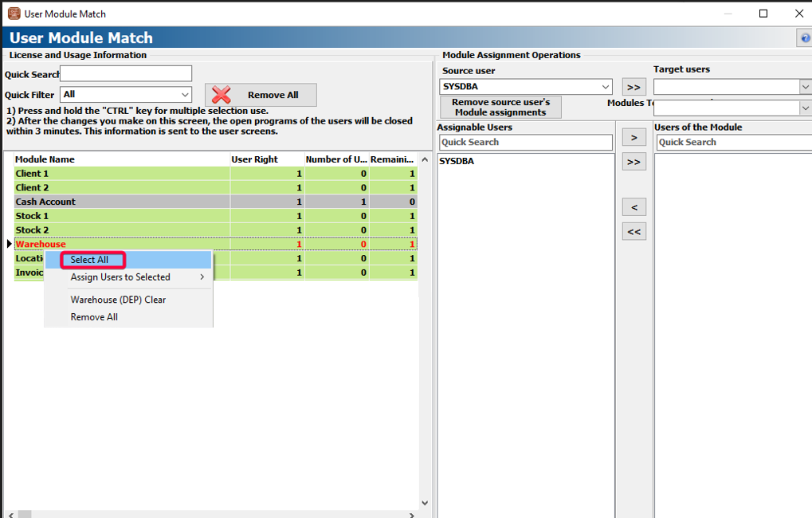Remove selected user with left arrow
The height and width of the screenshot is (518, 812).
pos(634,207)
